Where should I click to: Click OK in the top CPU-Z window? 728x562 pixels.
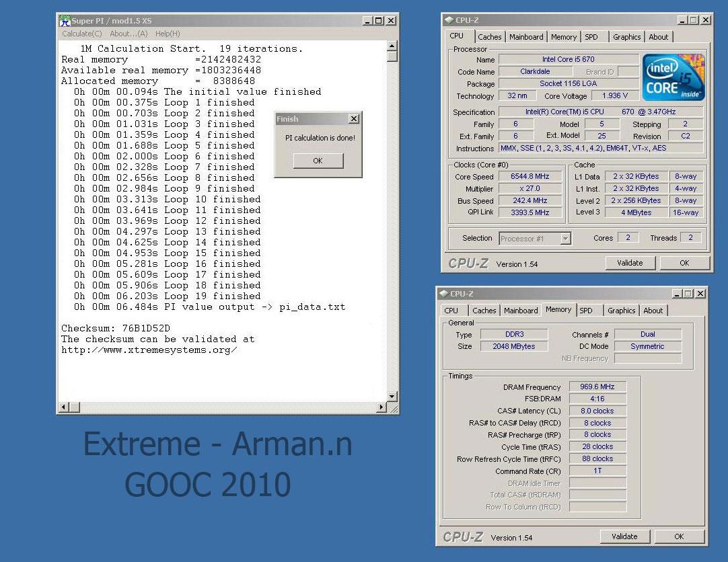[x=684, y=263]
